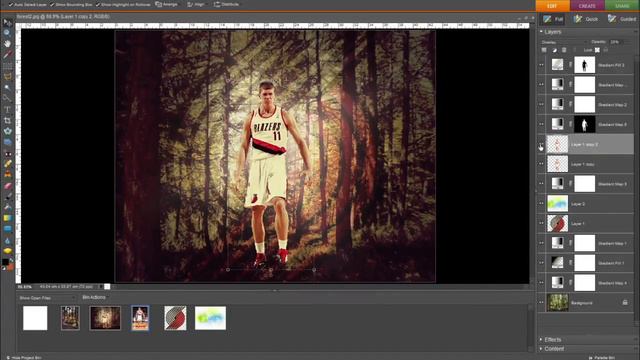This screenshot has width=640, height=360.
Task: Click Palette Bin toggle at bottom right
Action: [601, 358]
